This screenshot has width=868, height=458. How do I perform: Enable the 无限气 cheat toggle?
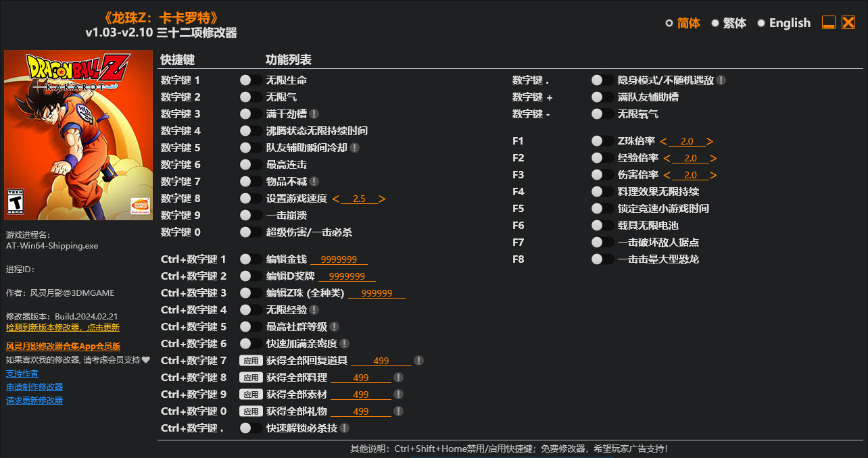[250, 97]
